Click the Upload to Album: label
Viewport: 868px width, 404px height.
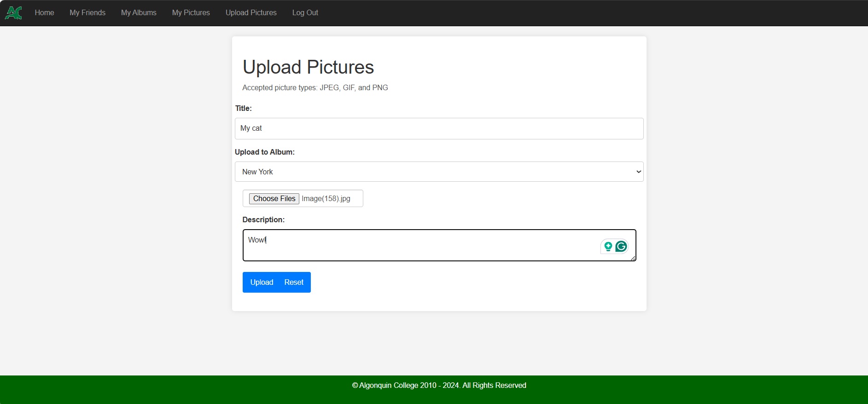264,152
